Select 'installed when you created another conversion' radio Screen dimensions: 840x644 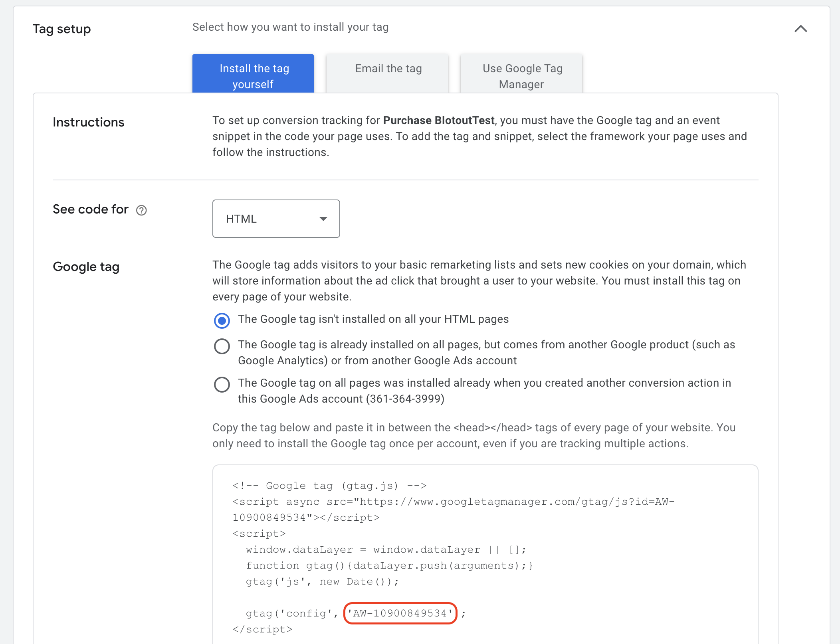tap(222, 384)
